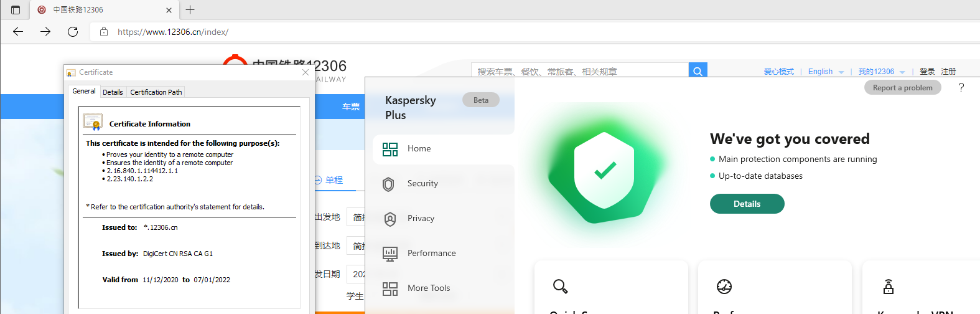The height and width of the screenshot is (314, 980).
Task: Click the performance gauge card icon
Action: tap(724, 287)
